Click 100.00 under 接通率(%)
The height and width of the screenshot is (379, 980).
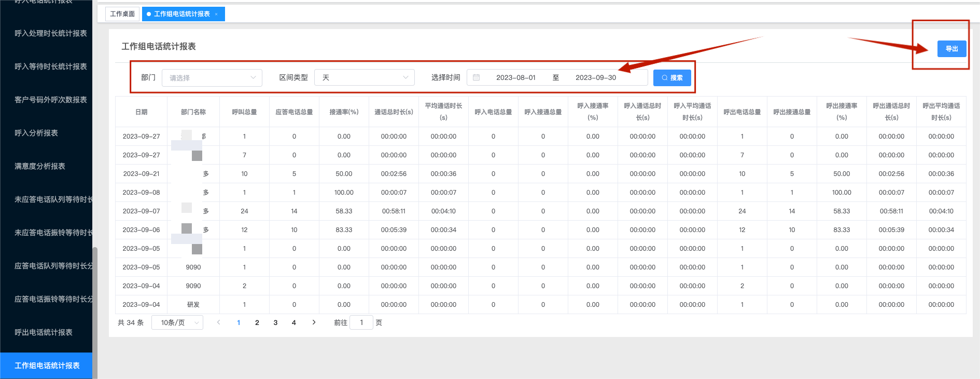[344, 193]
